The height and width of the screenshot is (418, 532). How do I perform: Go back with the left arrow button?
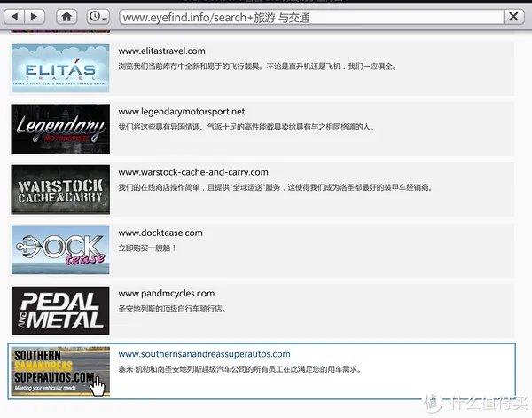(x=14, y=16)
